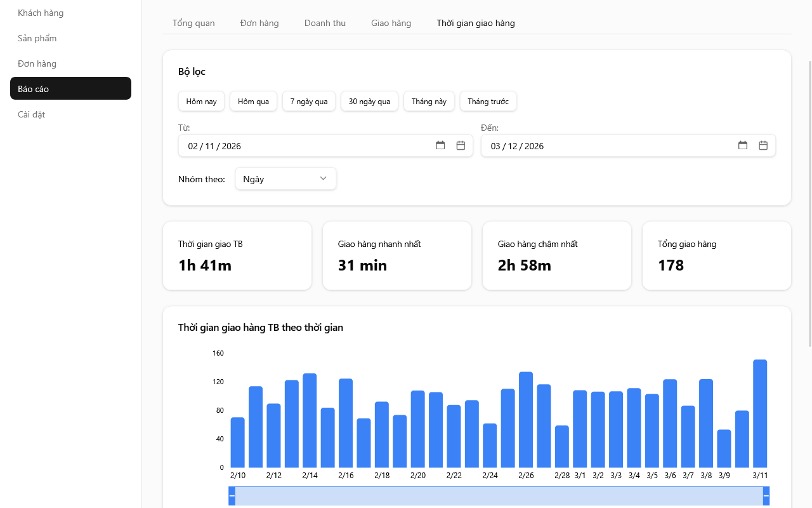Select the Giao hàng tab

coord(391,23)
